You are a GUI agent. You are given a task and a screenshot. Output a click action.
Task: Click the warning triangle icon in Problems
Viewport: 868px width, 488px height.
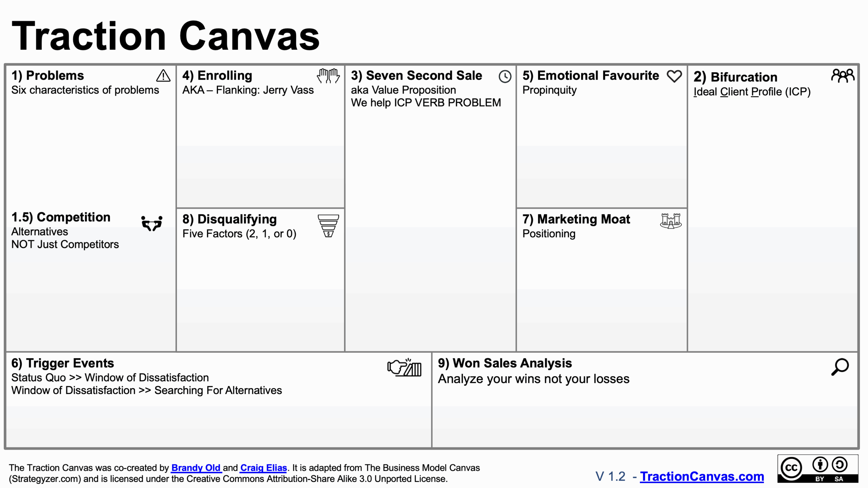pyautogui.click(x=163, y=76)
